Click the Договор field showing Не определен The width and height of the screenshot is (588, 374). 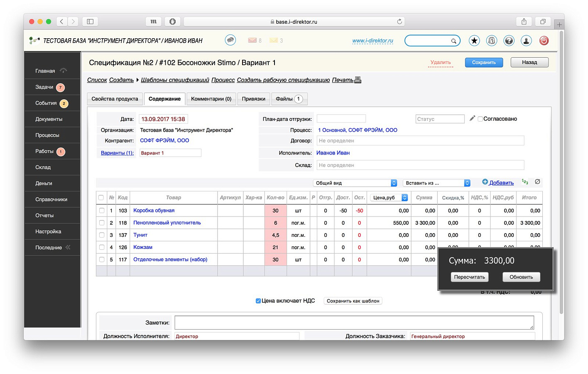[420, 140]
